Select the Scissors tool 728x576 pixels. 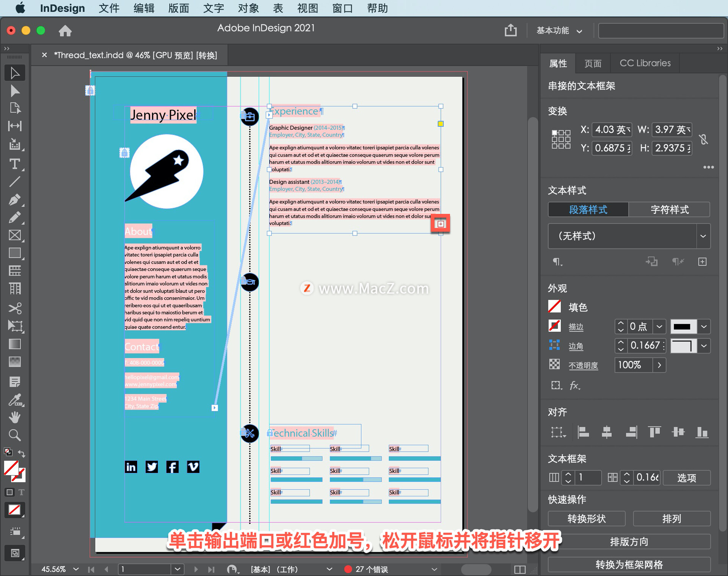coord(15,308)
